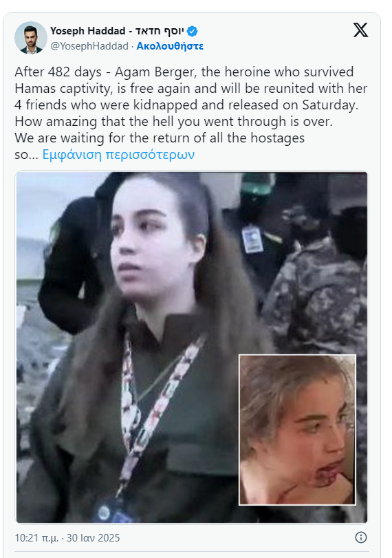Open the main tweet photo
Viewport: 392px width, 558px height.
[192, 347]
